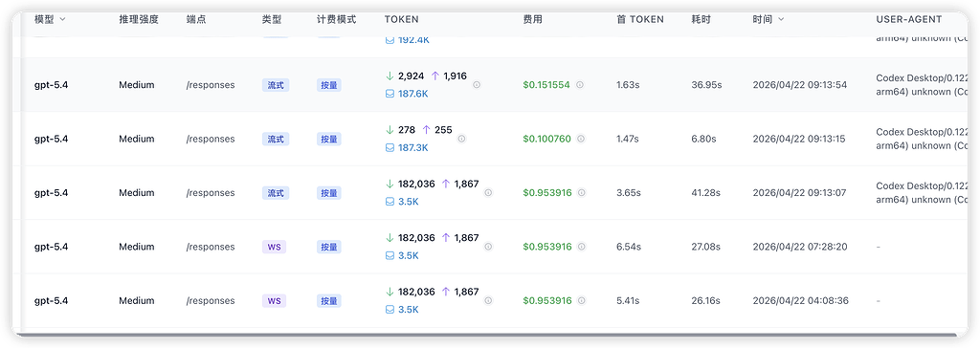Screen dimensions: 980x348
Task: Click /responses endpoint in 09:13:15 row
Action: 211,139
